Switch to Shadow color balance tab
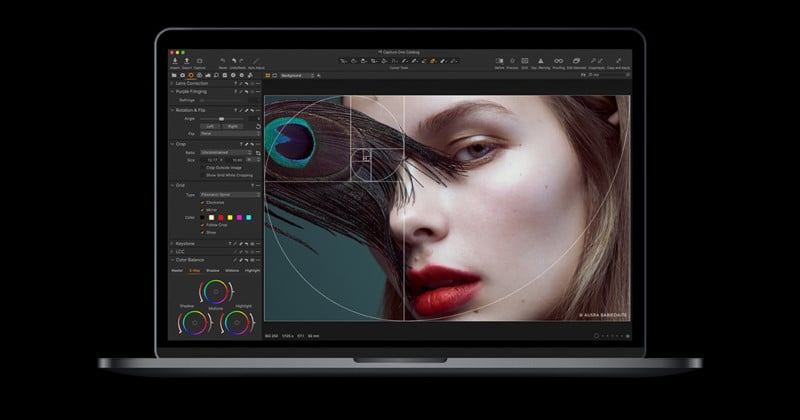This screenshot has height=420, width=800. (x=213, y=270)
